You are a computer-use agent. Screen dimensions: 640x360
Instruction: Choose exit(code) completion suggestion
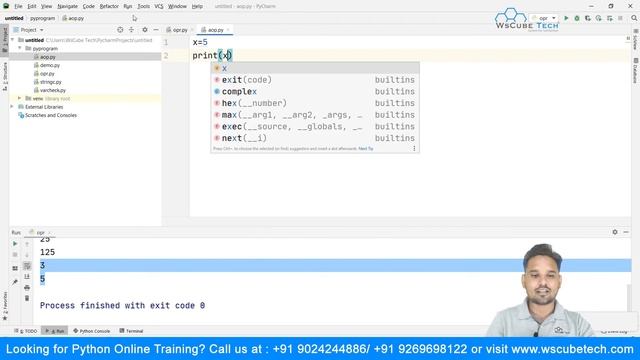[315, 80]
